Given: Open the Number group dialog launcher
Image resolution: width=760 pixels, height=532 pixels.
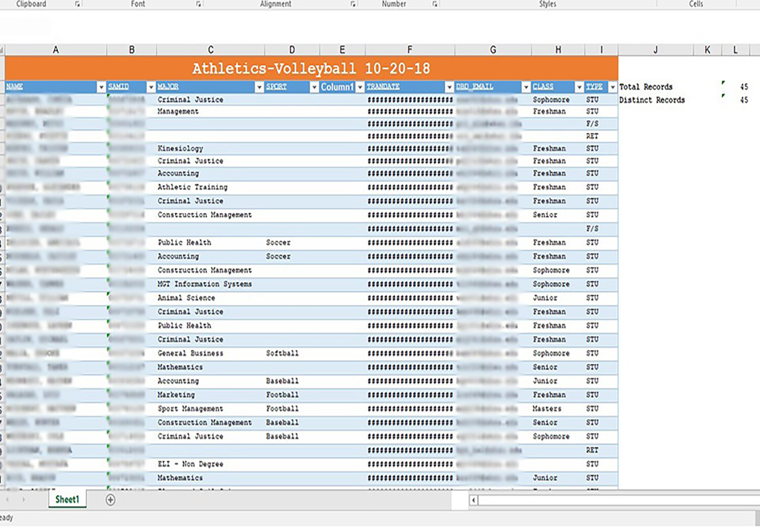Looking at the screenshot, I should point(435,4).
